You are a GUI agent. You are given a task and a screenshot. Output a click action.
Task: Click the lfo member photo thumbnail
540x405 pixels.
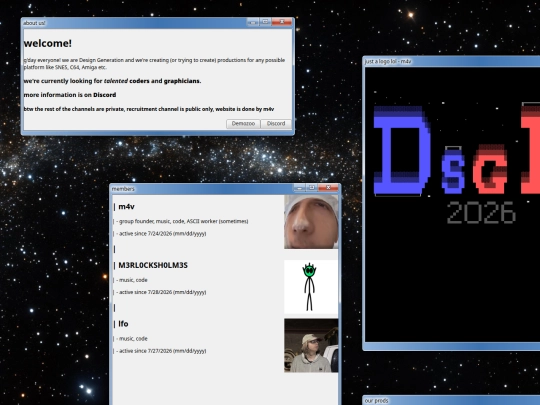[311, 345]
